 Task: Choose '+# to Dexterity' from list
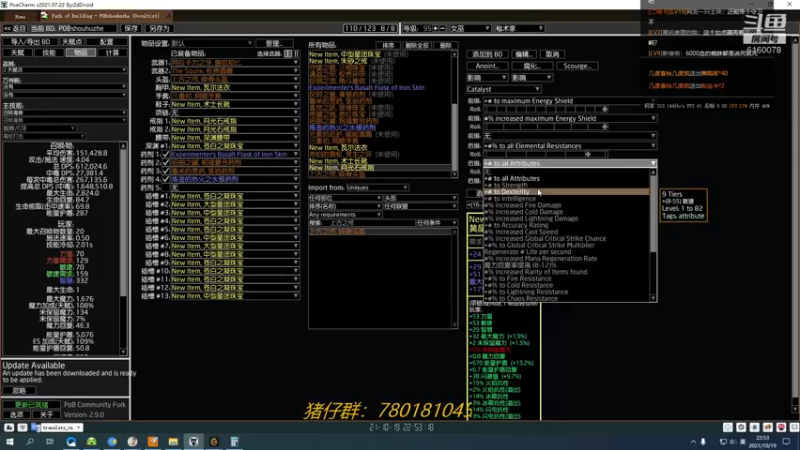[x=566, y=192]
